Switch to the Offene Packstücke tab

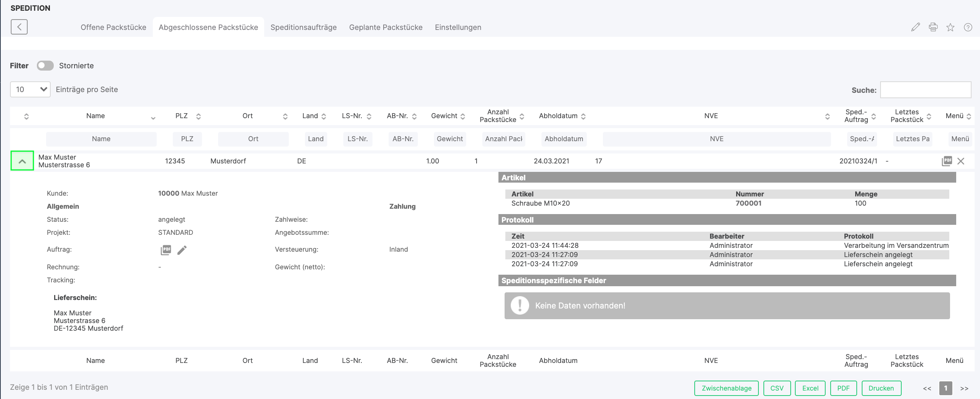coord(113,27)
